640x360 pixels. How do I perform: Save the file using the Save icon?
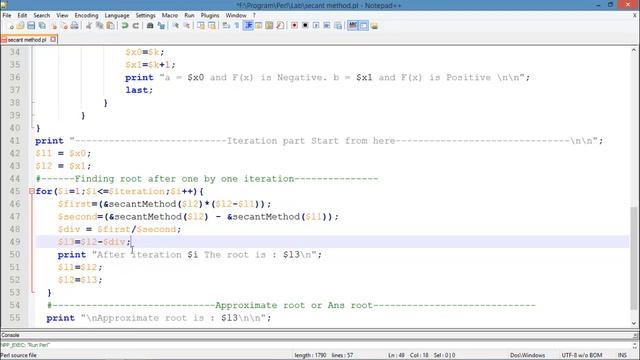pos(31,26)
